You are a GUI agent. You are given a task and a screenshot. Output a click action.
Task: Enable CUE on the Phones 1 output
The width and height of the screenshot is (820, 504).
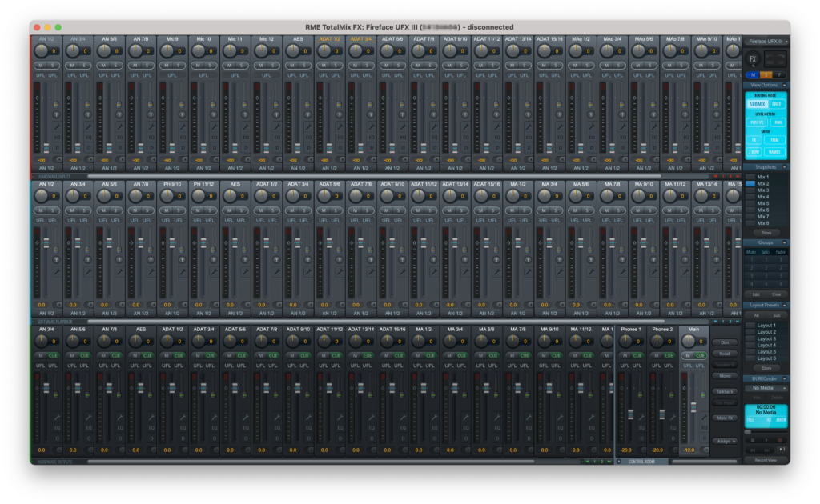tap(637, 355)
